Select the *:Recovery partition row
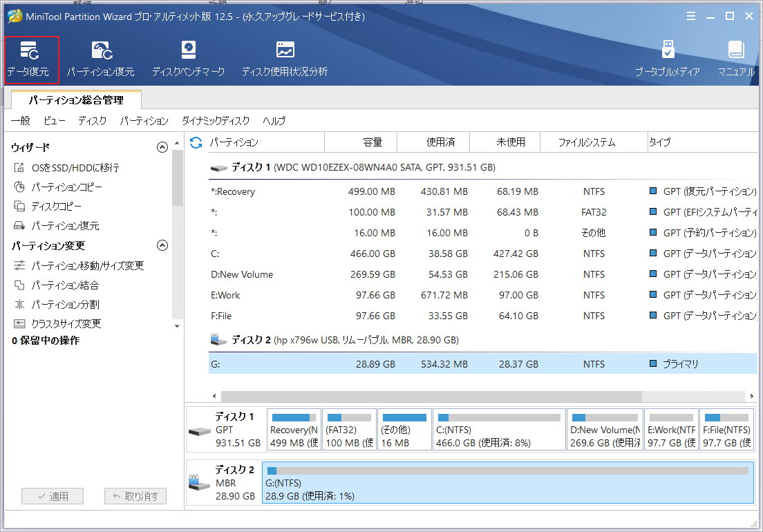The width and height of the screenshot is (763, 532). click(x=482, y=191)
